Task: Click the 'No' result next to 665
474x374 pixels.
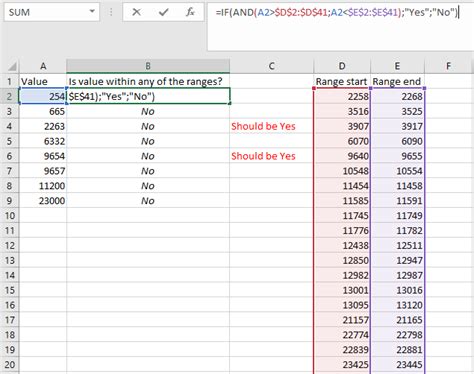Action: (148, 111)
